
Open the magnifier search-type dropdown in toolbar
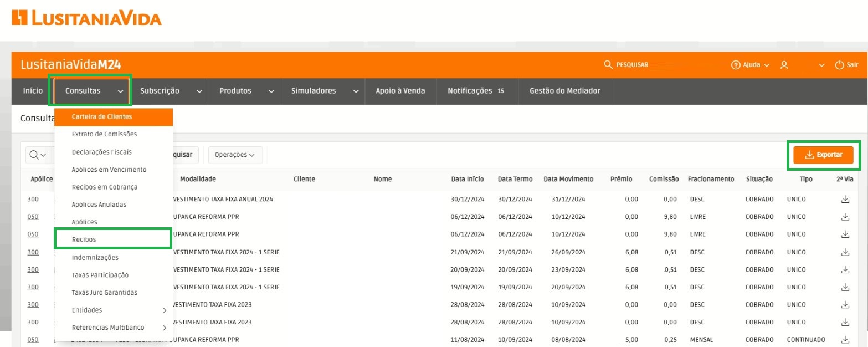point(38,155)
